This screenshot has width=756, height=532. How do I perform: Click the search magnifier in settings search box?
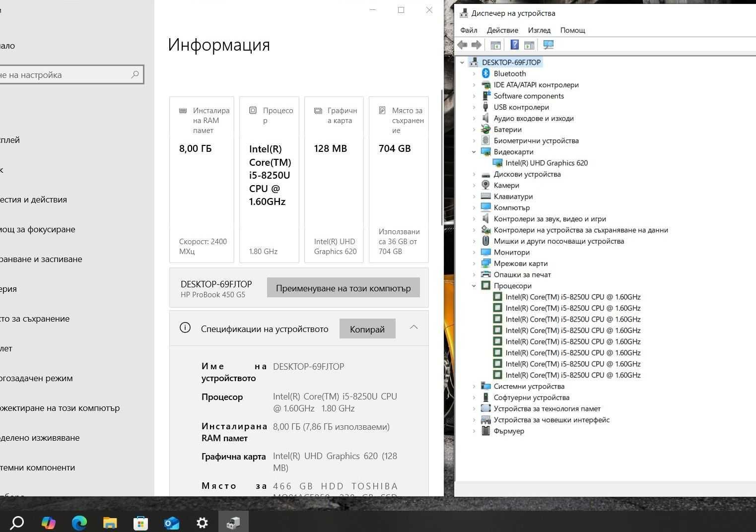click(135, 74)
